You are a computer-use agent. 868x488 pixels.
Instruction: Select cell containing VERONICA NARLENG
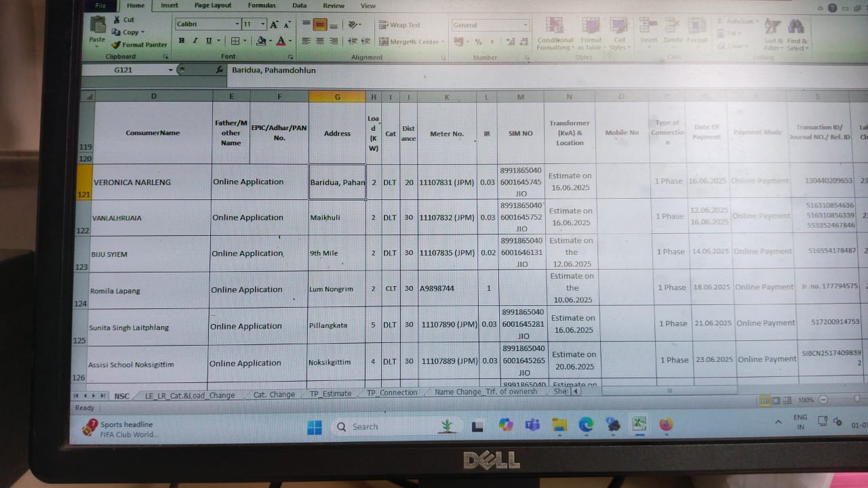(152, 182)
